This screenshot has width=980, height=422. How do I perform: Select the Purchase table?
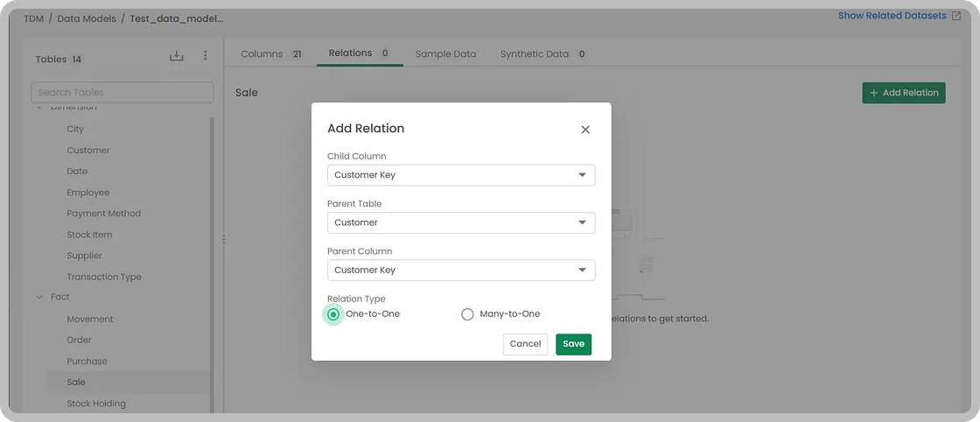(87, 362)
